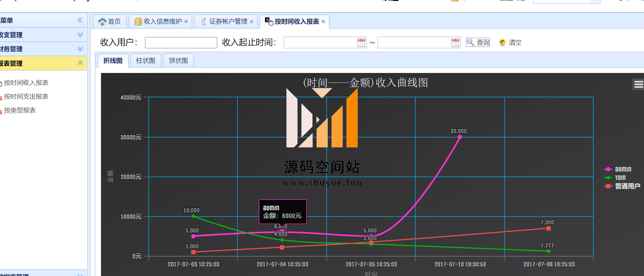
Task: Click the admin 5,000 point on 2017-07-03
Action: click(193, 236)
